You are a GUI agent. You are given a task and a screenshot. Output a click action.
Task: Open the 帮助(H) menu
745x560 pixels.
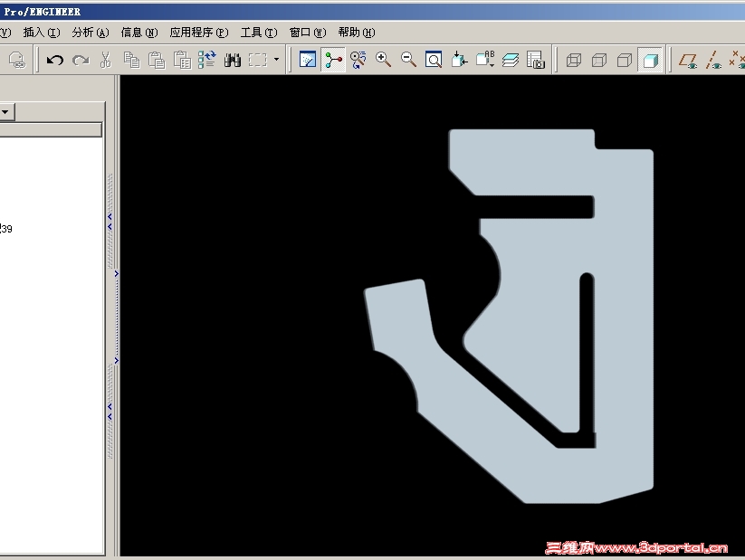[357, 33]
